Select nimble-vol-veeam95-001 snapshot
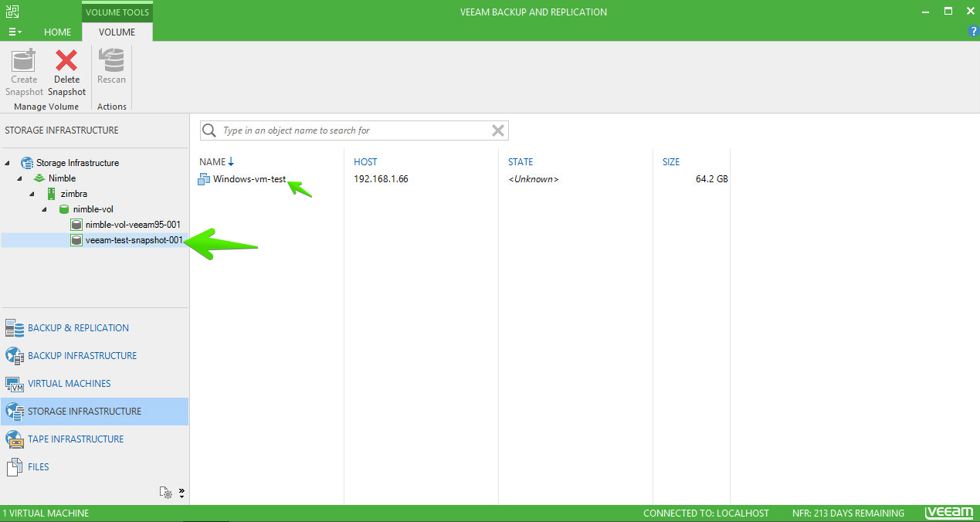 tap(133, 225)
